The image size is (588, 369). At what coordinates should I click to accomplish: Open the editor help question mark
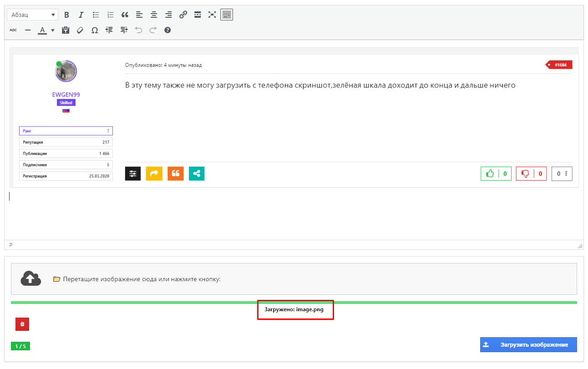pyautogui.click(x=167, y=30)
